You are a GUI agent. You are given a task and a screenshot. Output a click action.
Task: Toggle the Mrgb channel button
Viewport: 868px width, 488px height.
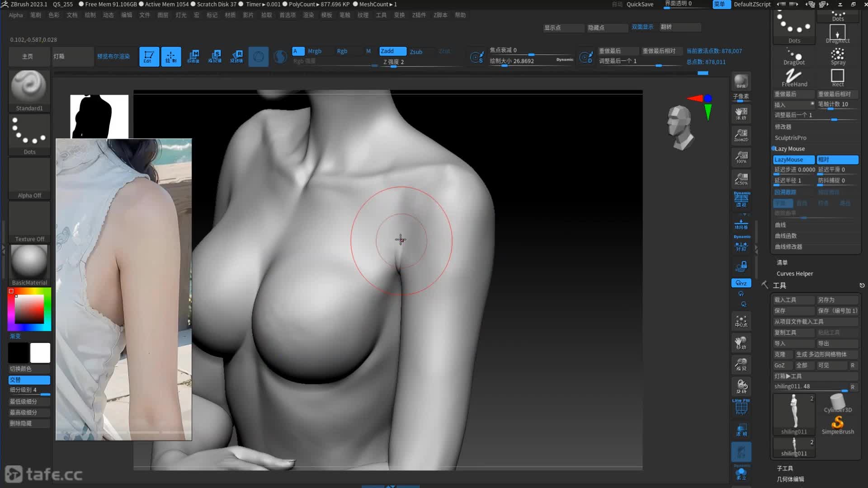point(314,51)
